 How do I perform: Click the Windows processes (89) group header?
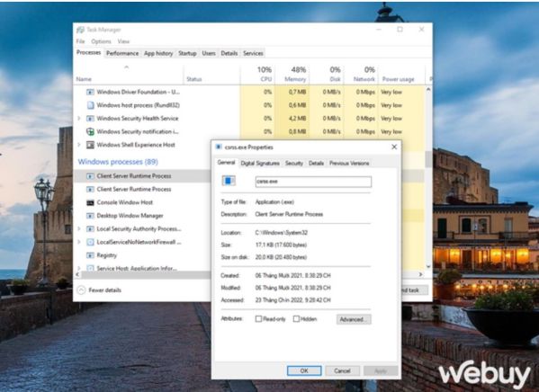[x=118, y=162]
